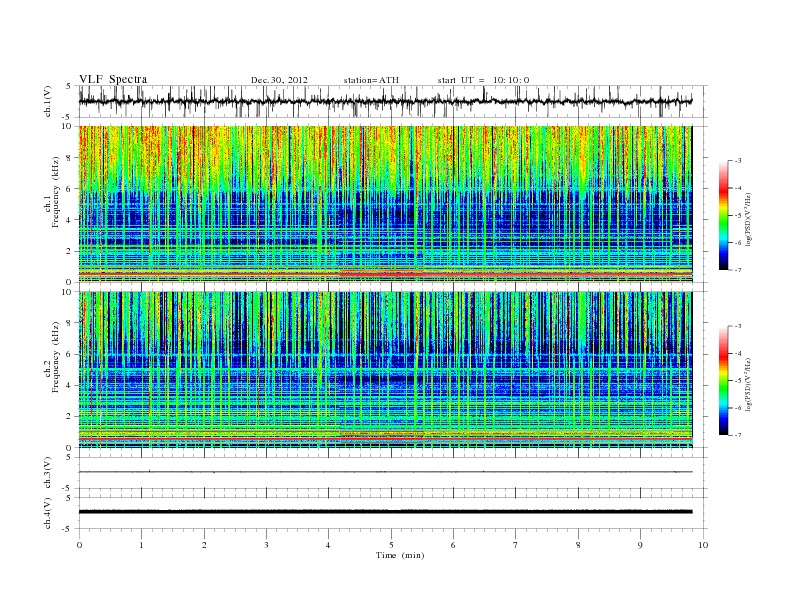Click the "ch.2 Frequency (kHz)" axis label
The image size is (792, 612).
(52, 357)
